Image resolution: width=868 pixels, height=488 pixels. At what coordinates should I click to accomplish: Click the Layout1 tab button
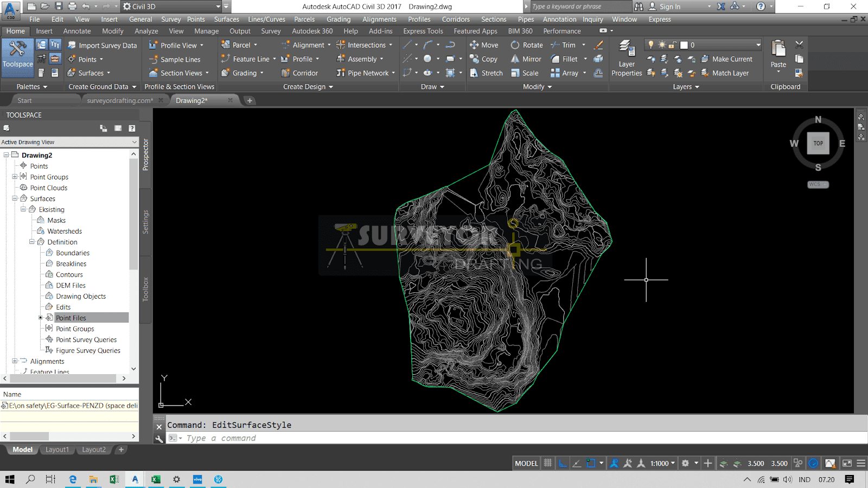(57, 449)
